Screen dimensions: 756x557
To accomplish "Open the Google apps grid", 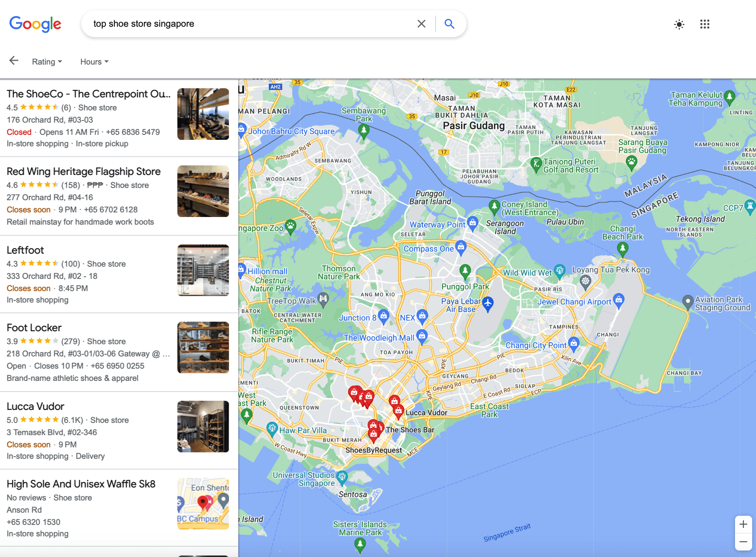I will tap(704, 24).
